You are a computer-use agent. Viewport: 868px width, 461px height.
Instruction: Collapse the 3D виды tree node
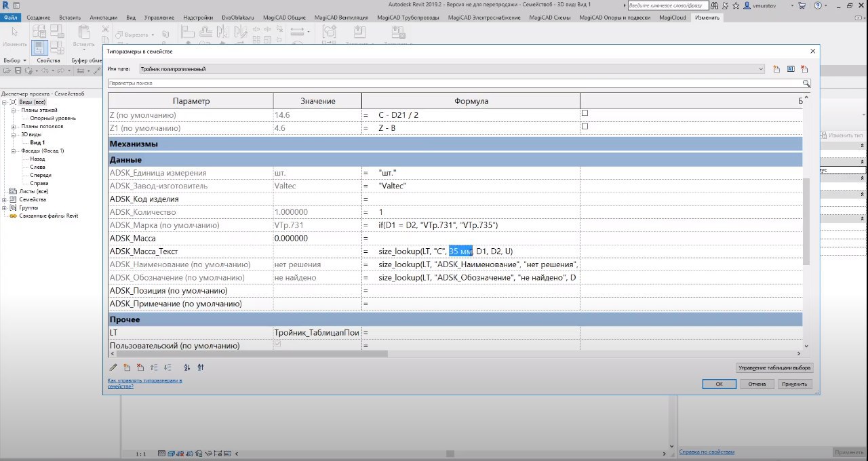(14, 134)
